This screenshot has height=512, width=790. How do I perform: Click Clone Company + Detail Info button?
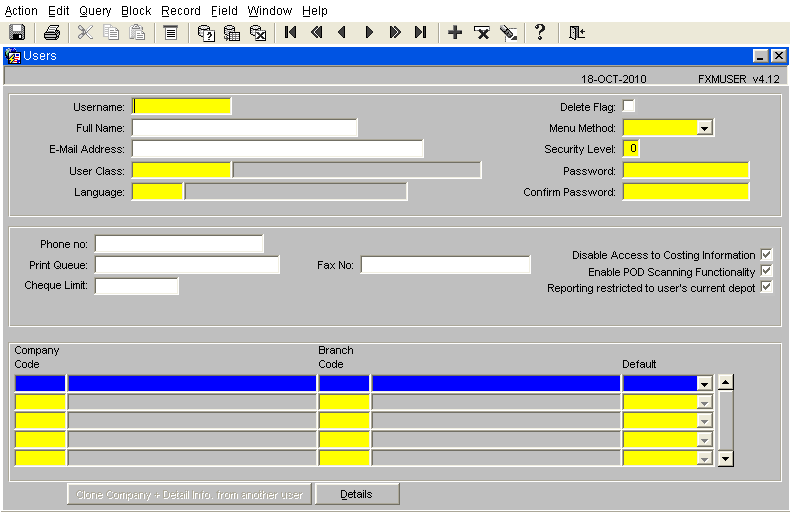click(189, 494)
